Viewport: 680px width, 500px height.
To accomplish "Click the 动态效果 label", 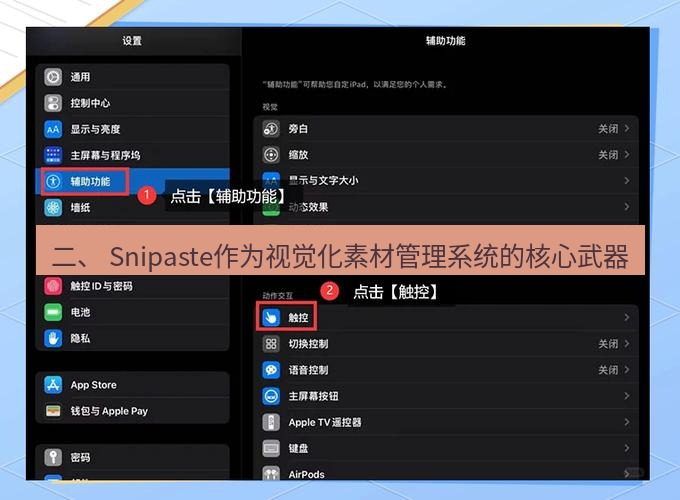I will pyautogui.click(x=308, y=207).
